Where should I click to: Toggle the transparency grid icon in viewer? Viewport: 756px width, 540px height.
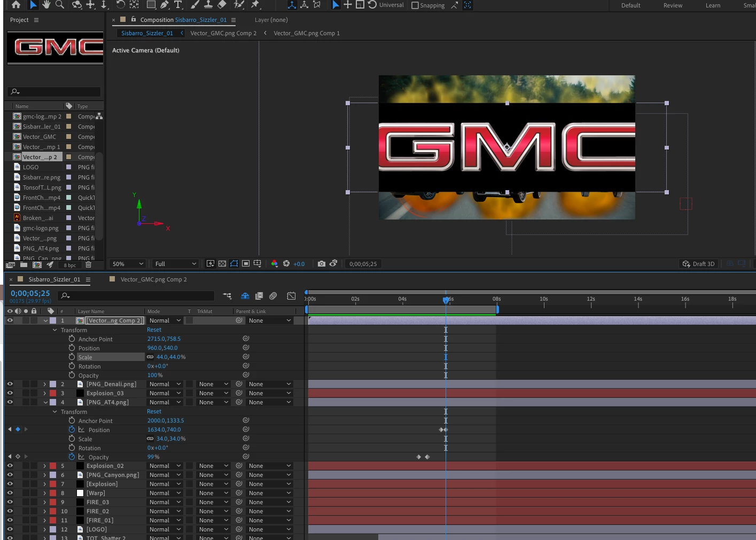click(222, 264)
